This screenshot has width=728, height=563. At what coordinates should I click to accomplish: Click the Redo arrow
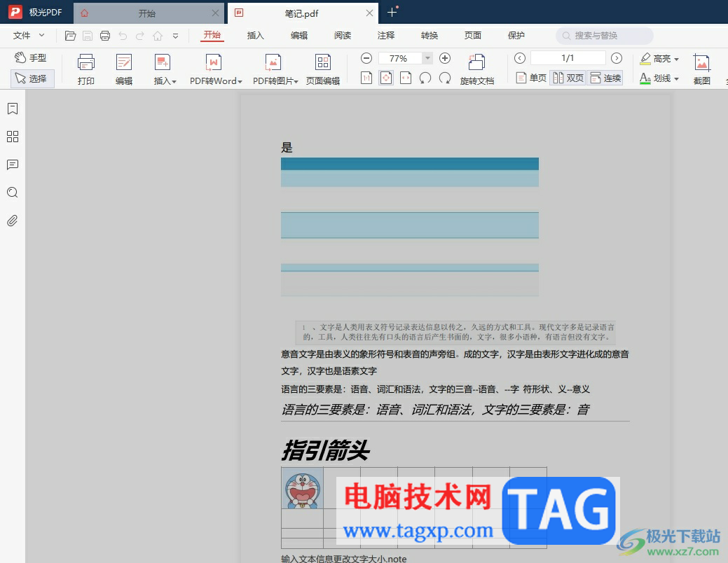click(139, 36)
